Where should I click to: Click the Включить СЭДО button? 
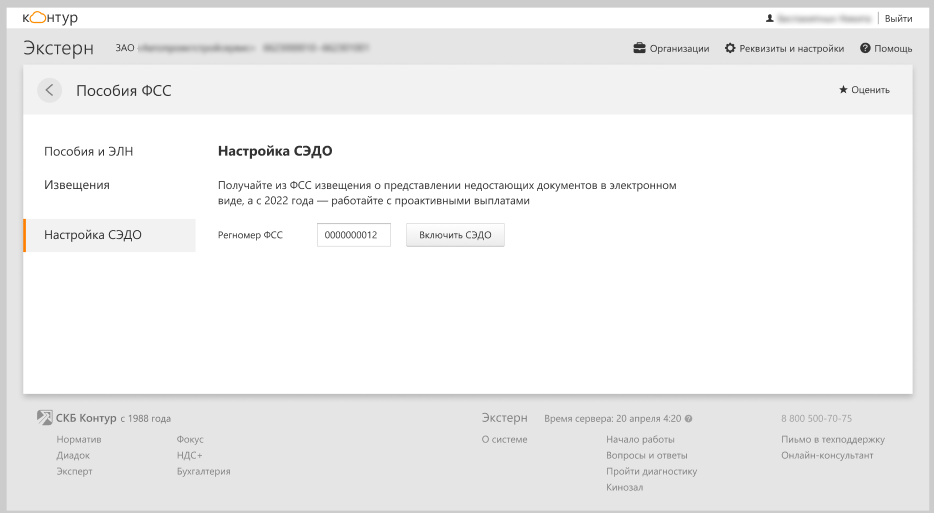(x=455, y=235)
